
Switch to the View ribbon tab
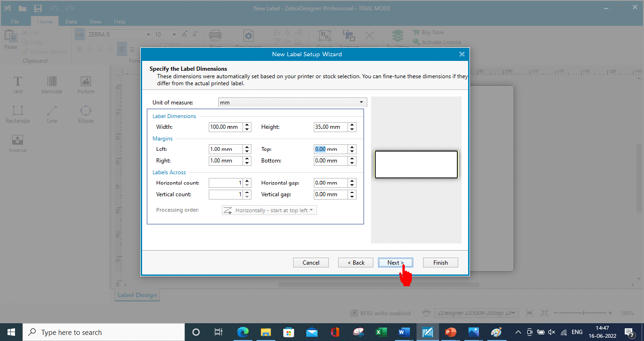tap(95, 22)
